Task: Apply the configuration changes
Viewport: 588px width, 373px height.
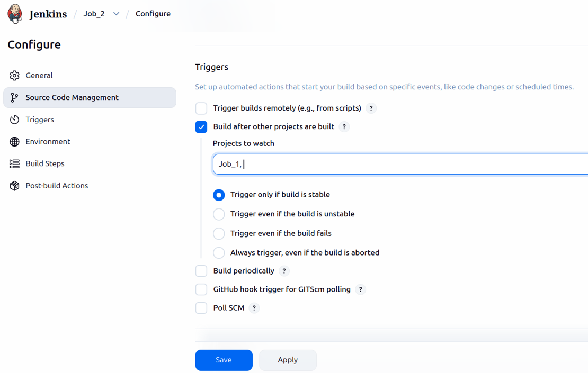Action: [288, 360]
